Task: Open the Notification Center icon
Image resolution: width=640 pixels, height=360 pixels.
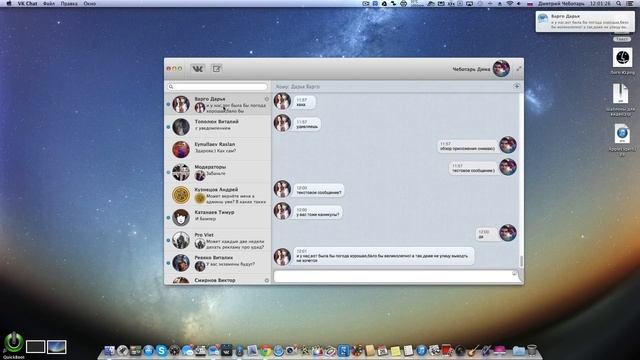Action: click(x=630, y=3)
